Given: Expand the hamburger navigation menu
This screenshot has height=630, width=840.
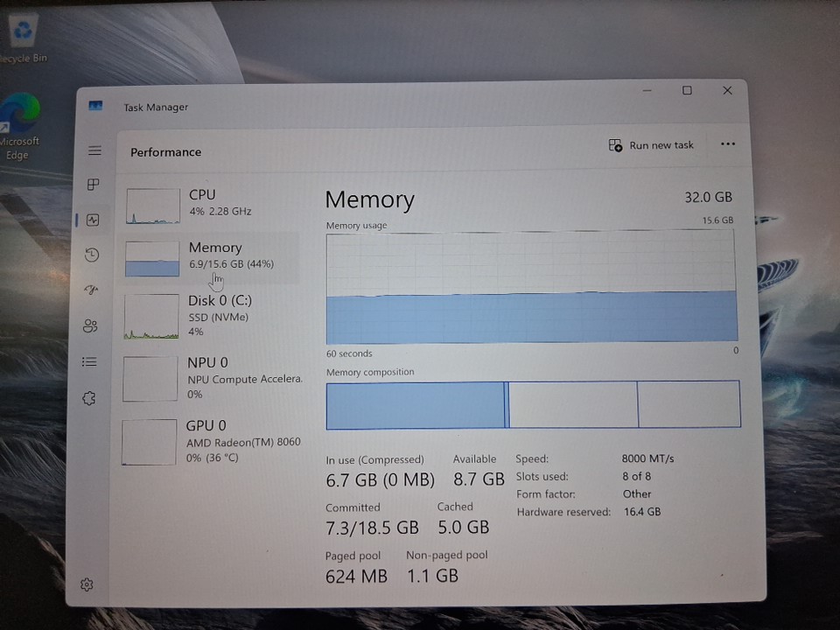Looking at the screenshot, I should click(94, 150).
